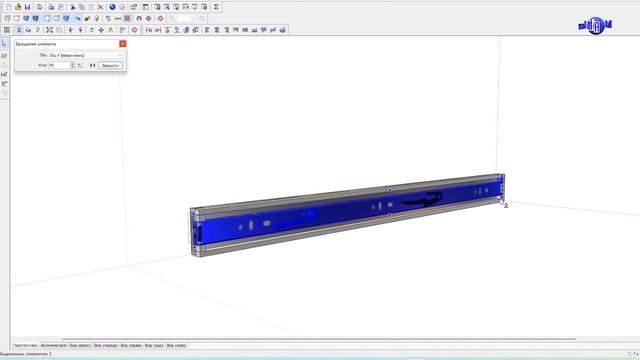
Task: Click the purple filled square icon in second toolbar
Action: 127,18
